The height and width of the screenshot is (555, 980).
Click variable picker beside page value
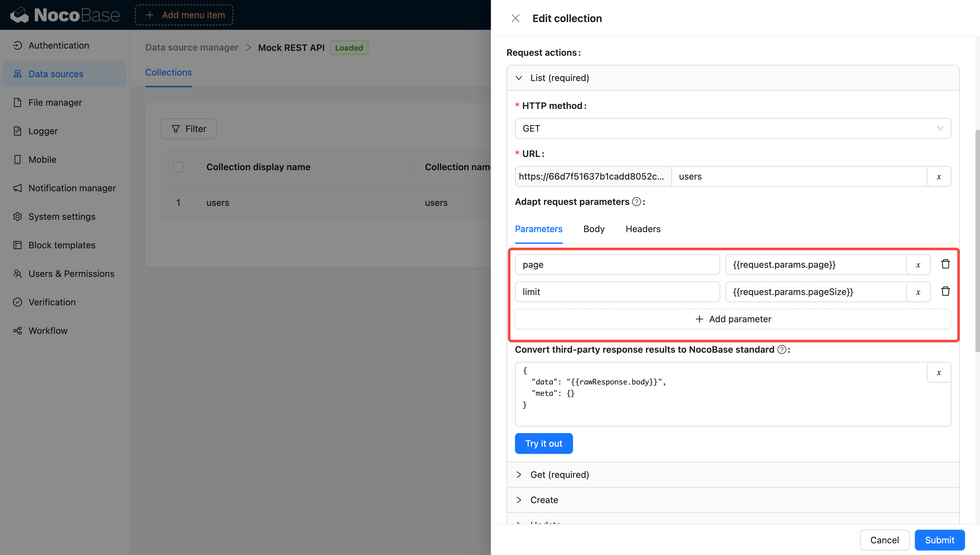tap(918, 265)
